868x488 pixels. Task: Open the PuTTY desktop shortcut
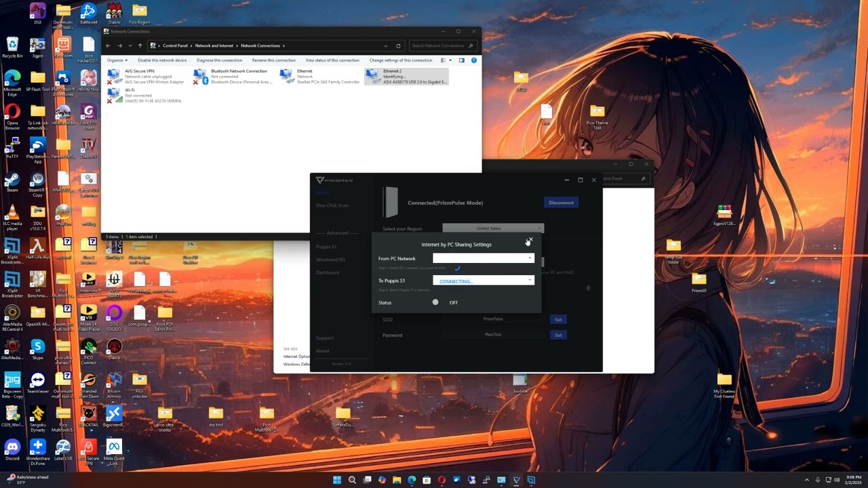click(12, 148)
